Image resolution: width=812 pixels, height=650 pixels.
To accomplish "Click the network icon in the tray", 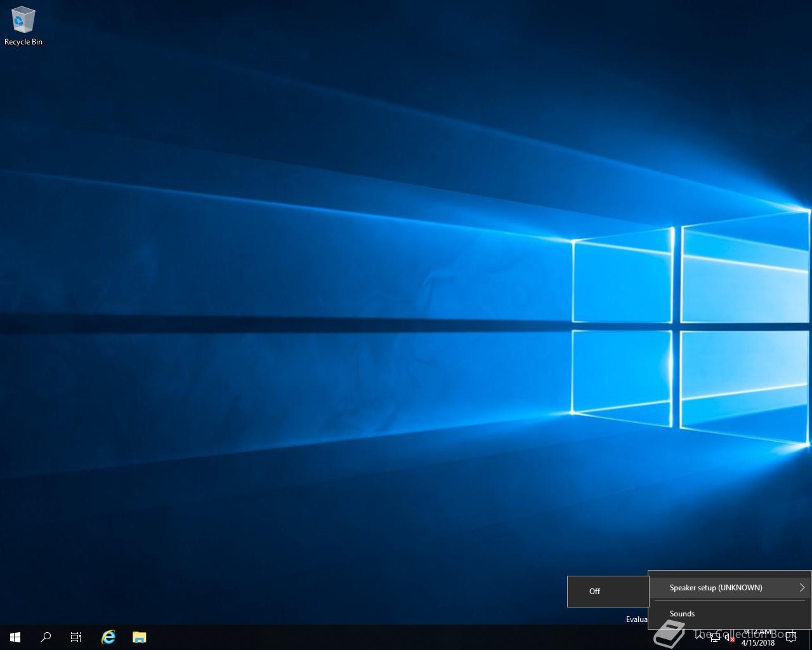I will 715,638.
